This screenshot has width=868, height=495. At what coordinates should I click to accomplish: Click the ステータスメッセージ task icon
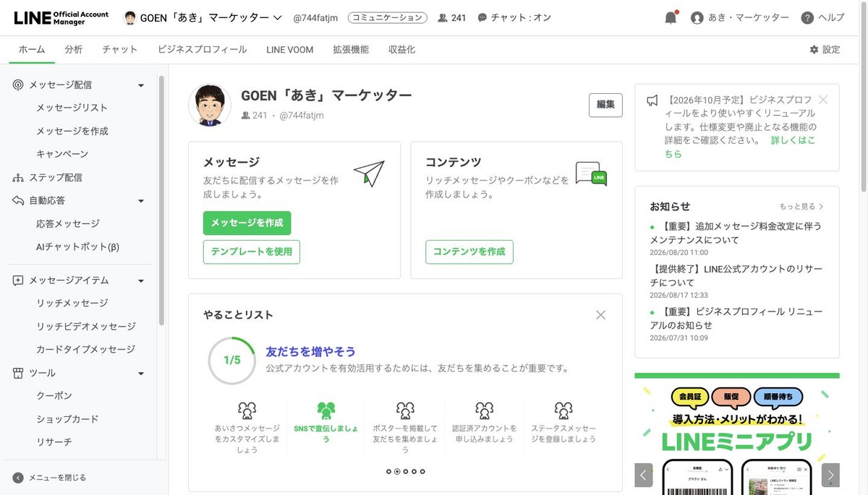point(563,411)
